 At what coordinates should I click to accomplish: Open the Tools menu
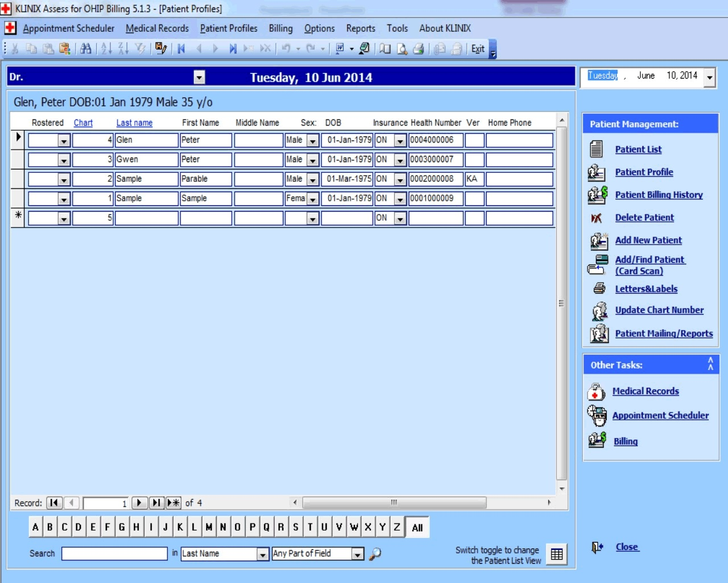pyautogui.click(x=397, y=28)
